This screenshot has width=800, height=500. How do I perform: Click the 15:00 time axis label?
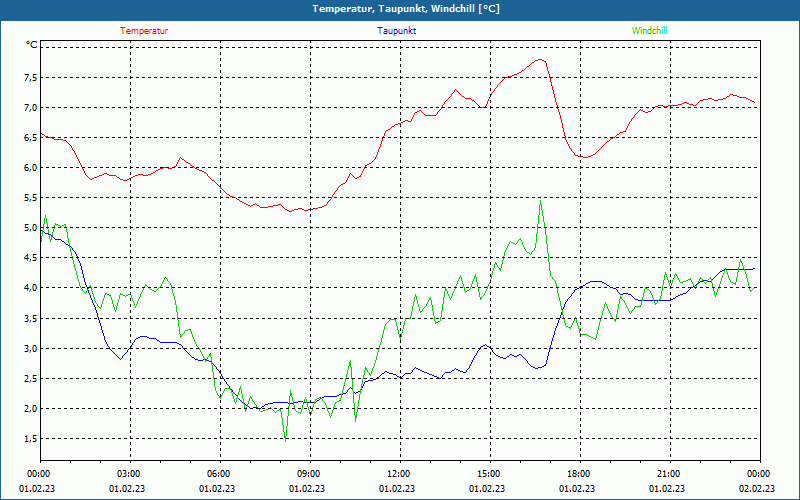(490, 474)
